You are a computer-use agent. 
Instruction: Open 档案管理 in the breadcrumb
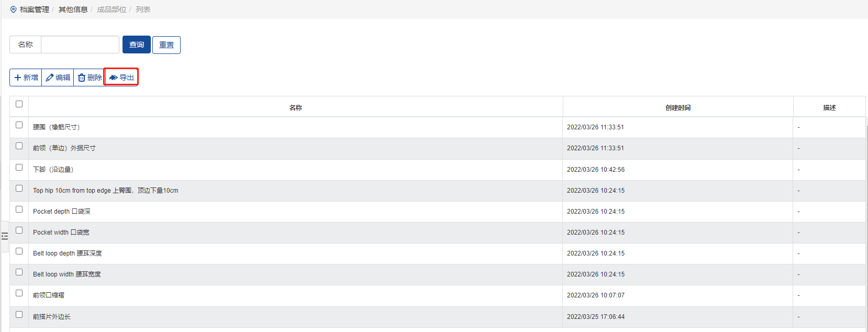(35, 9)
